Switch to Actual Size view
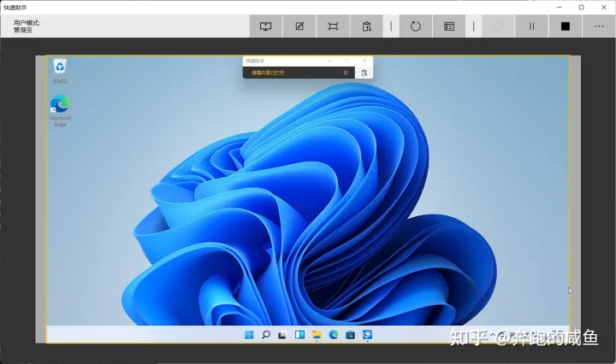This screenshot has height=364, width=616. (333, 26)
